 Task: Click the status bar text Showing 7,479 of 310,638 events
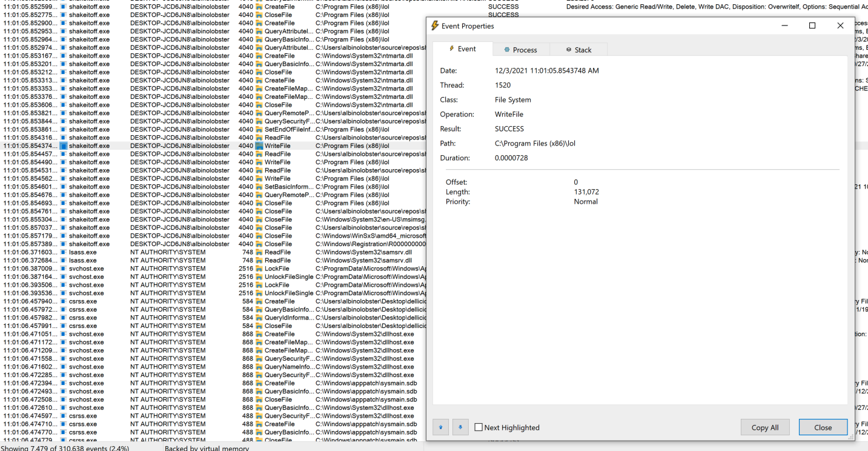pyautogui.click(x=65, y=448)
